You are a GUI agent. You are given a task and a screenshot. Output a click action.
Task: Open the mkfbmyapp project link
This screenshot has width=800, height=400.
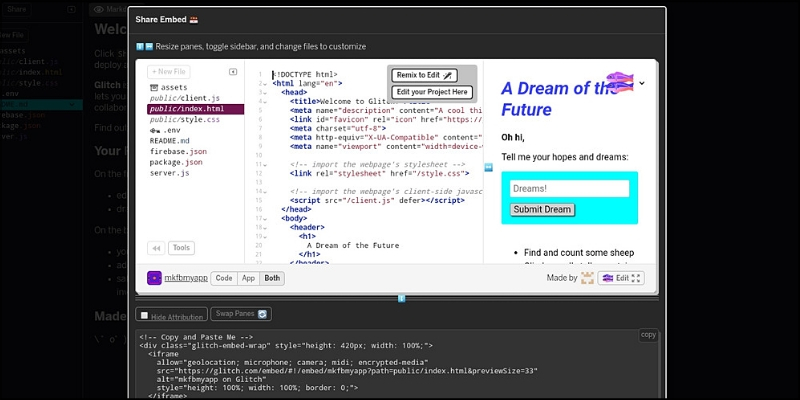tap(186, 278)
